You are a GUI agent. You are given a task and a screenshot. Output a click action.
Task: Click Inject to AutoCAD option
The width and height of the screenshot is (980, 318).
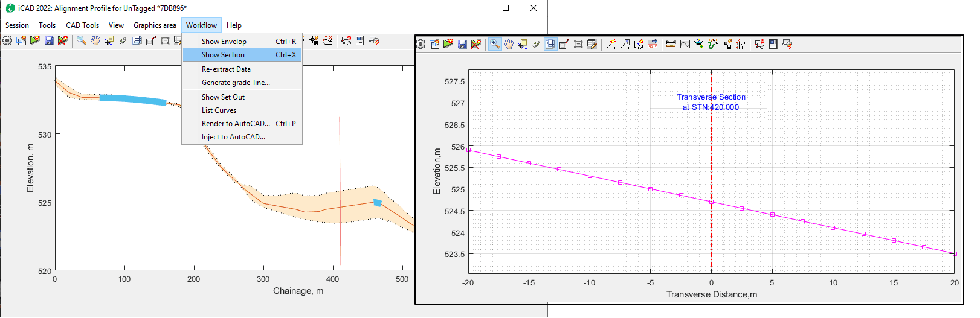(233, 137)
